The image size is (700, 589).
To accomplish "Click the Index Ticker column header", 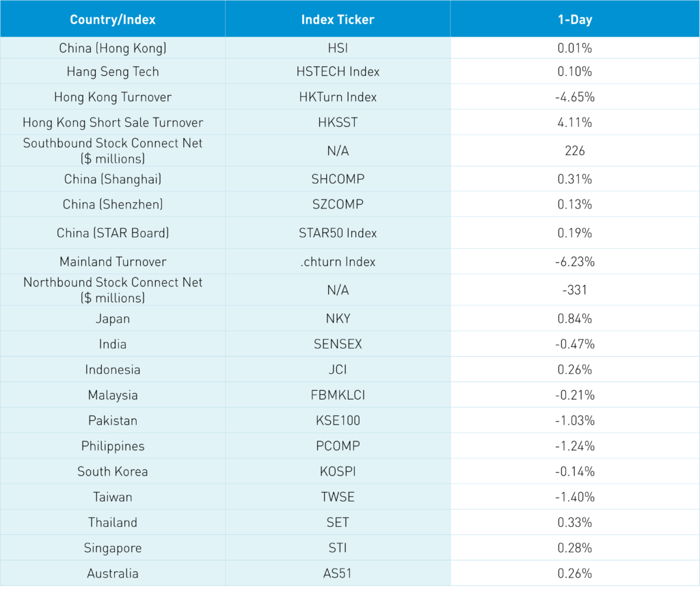I will coord(338,19).
